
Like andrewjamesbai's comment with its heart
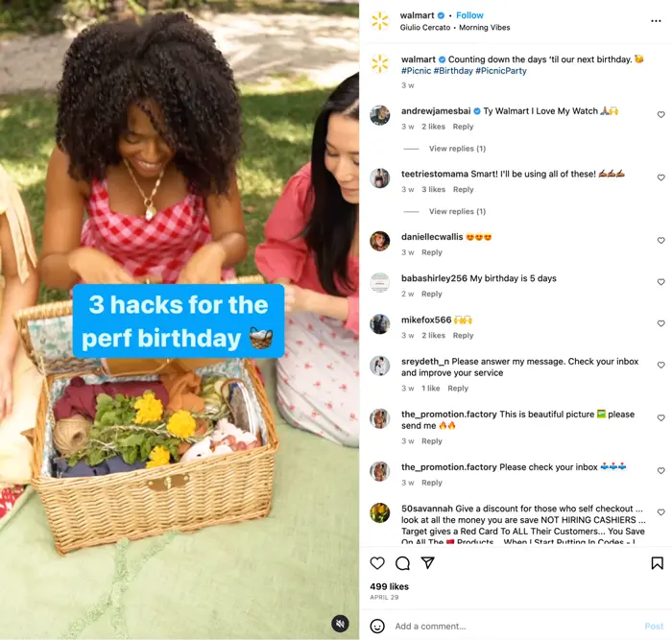click(x=660, y=114)
